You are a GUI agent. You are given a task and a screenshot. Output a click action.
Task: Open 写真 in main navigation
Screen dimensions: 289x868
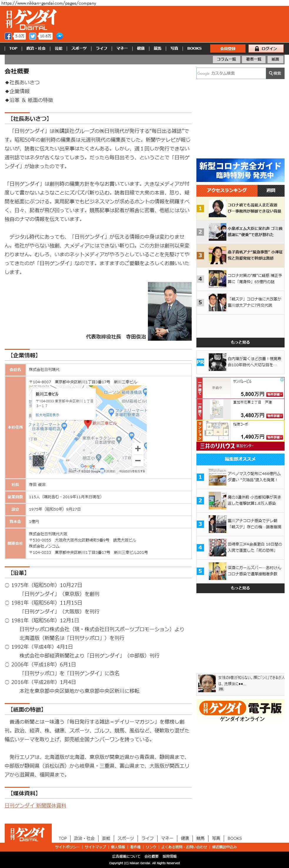click(x=174, y=48)
